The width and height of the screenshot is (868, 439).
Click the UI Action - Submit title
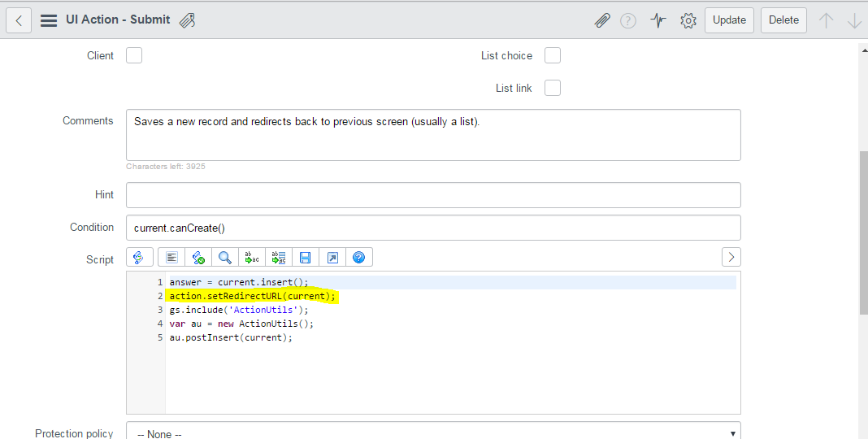[x=118, y=20]
